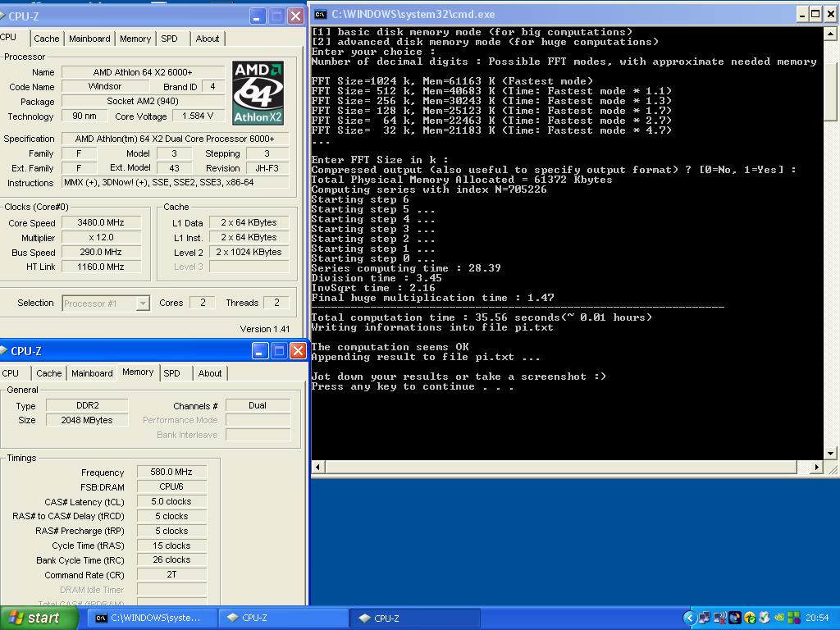
Task: Click the CPU-Z icon in lower window title
Action: point(4,351)
